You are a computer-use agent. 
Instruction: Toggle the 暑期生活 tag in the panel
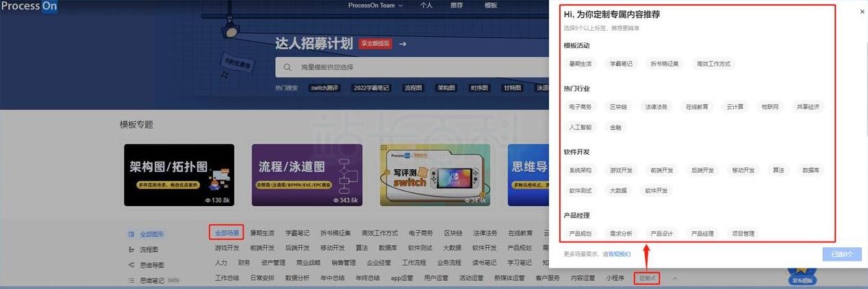tap(580, 64)
